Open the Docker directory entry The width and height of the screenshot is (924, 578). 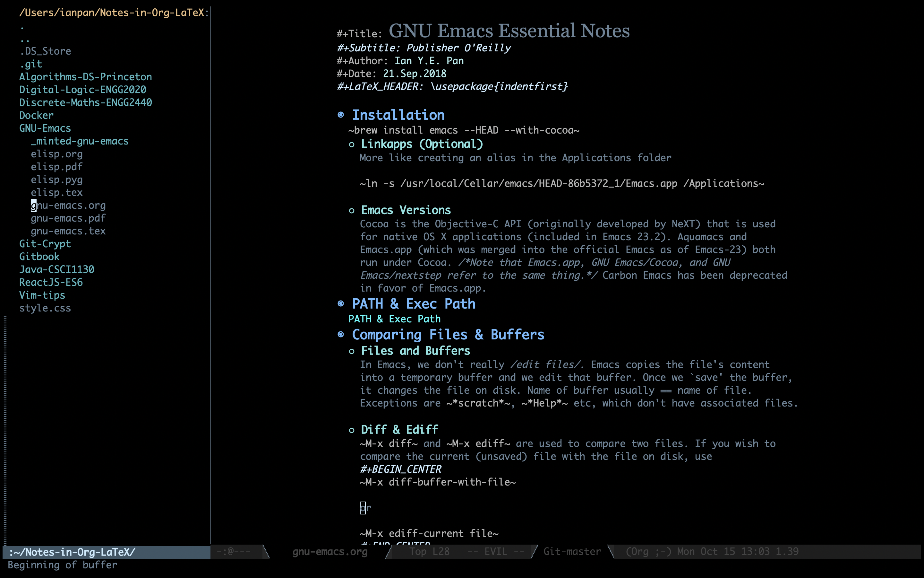tap(36, 115)
